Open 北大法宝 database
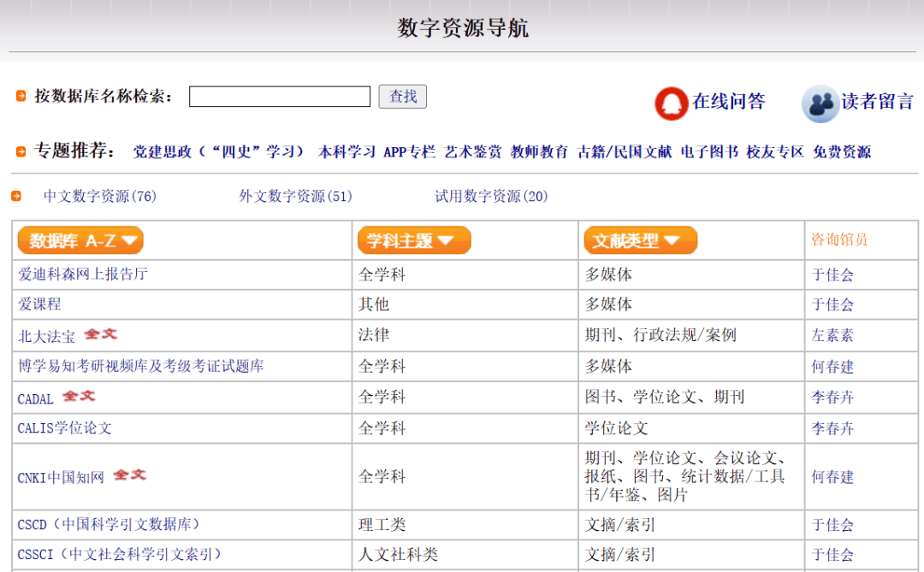This screenshot has height=572, width=924. (46, 336)
